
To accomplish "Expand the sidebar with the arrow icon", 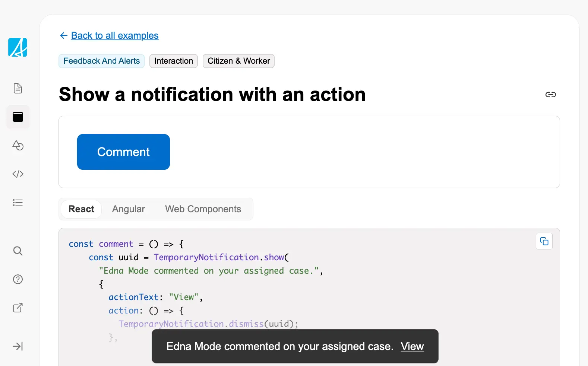I will 18,346.
